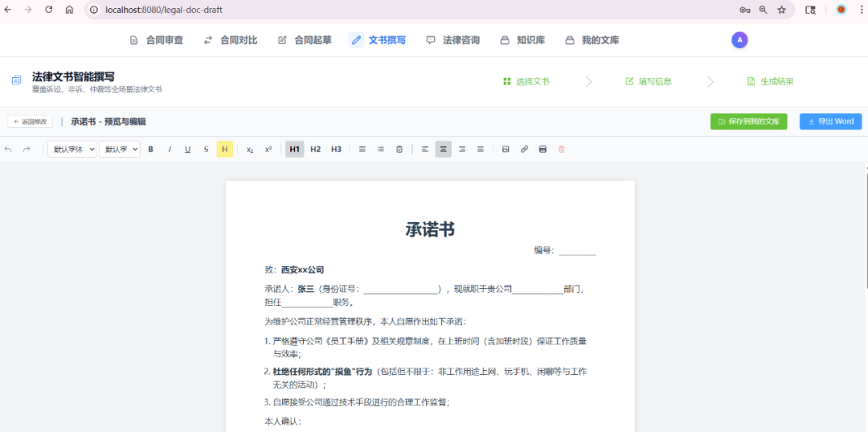Open the 默认字 font size dropdown
The image size is (868, 432).
pyautogui.click(x=120, y=149)
